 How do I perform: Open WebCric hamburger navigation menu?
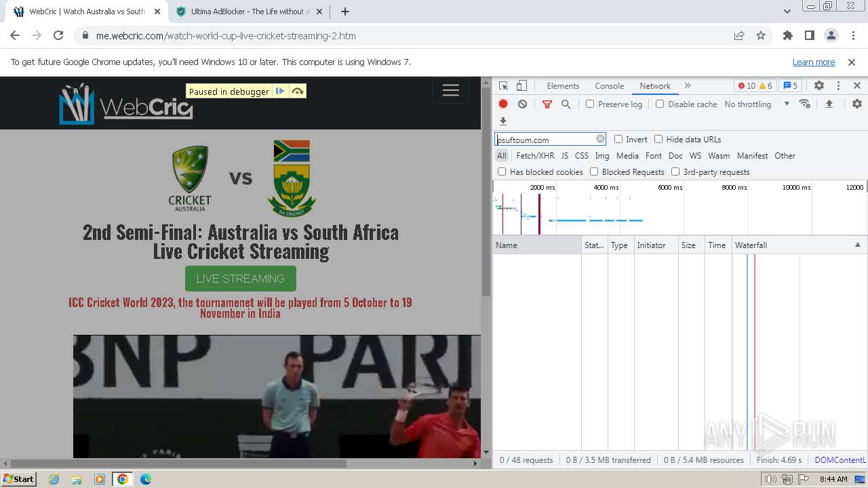[x=451, y=91]
